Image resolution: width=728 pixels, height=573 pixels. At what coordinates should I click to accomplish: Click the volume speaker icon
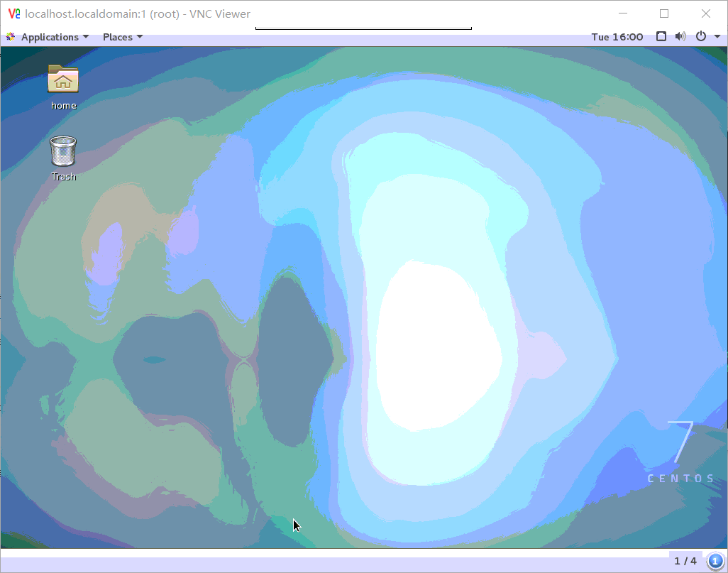click(680, 36)
